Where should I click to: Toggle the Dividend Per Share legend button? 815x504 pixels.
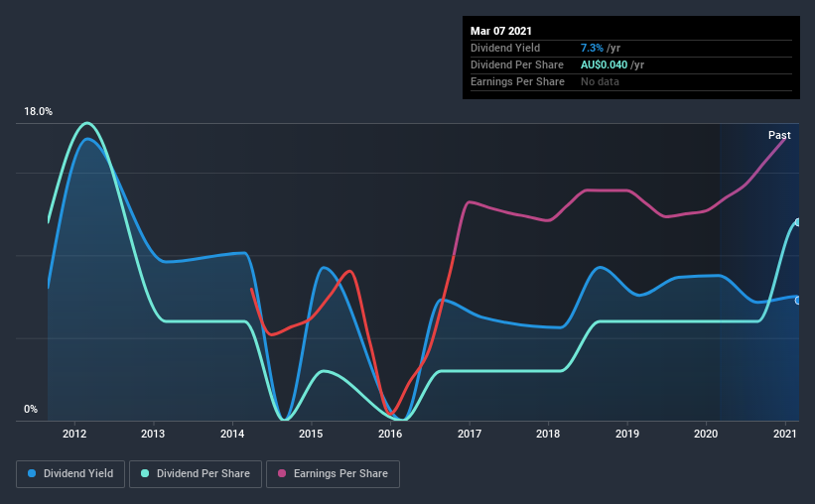pos(196,474)
